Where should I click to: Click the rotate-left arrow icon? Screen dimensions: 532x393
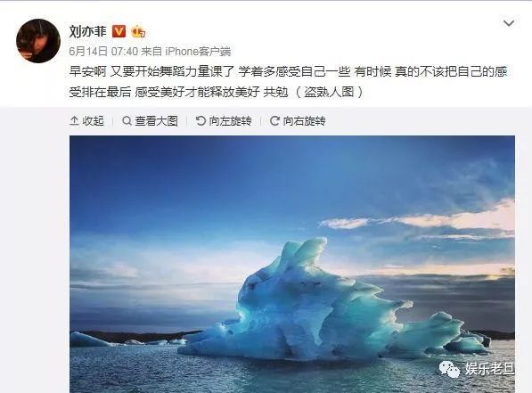coord(201,120)
